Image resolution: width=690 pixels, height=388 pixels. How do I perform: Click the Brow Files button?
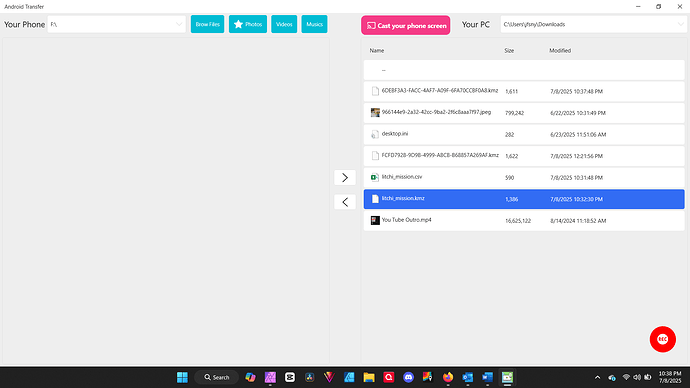[207, 24]
